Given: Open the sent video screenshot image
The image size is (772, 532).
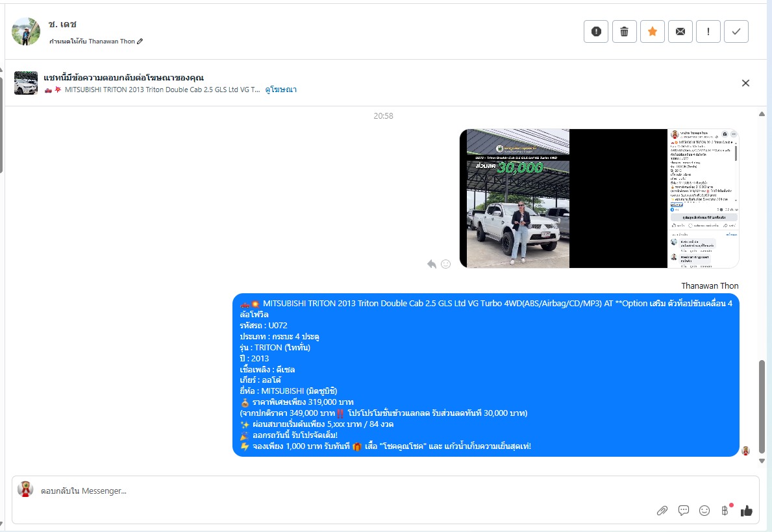Looking at the screenshot, I should point(599,199).
